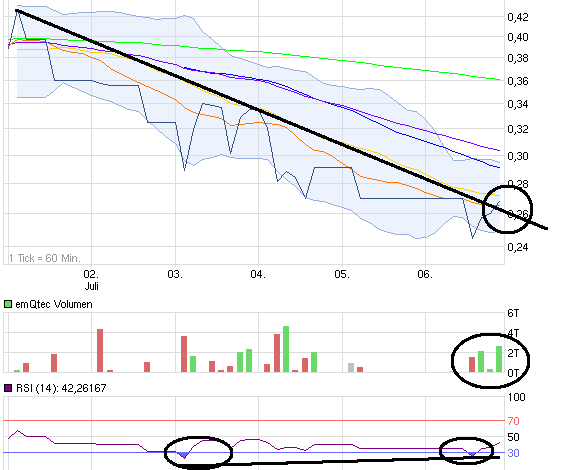Click the 'emQtec Volumen' label

(54, 304)
